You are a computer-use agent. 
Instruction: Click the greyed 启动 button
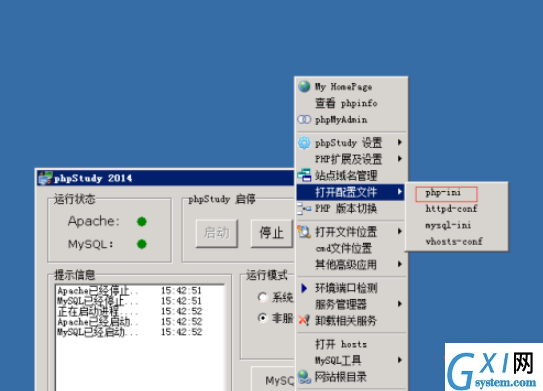pos(216,233)
